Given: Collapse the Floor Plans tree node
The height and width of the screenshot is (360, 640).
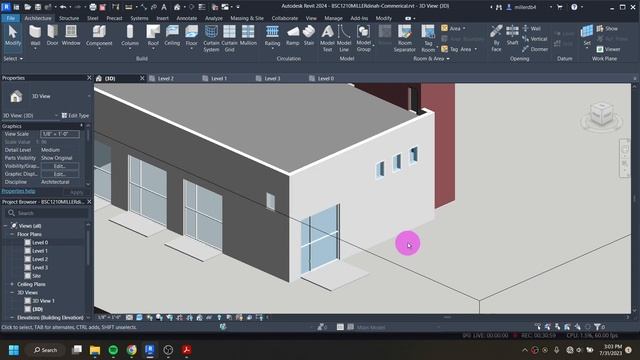Looking at the screenshot, I should [12, 234].
